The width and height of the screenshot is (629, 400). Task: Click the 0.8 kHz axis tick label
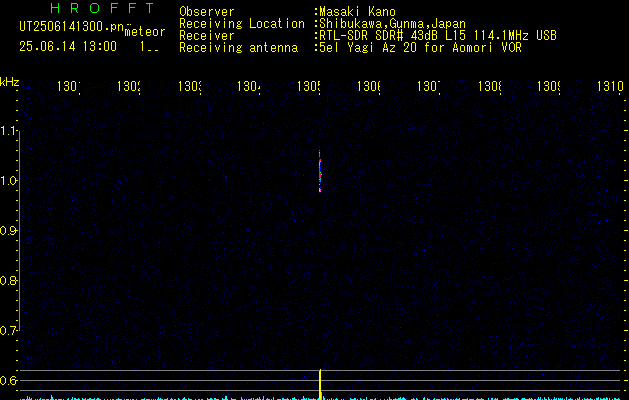(8, 280)
